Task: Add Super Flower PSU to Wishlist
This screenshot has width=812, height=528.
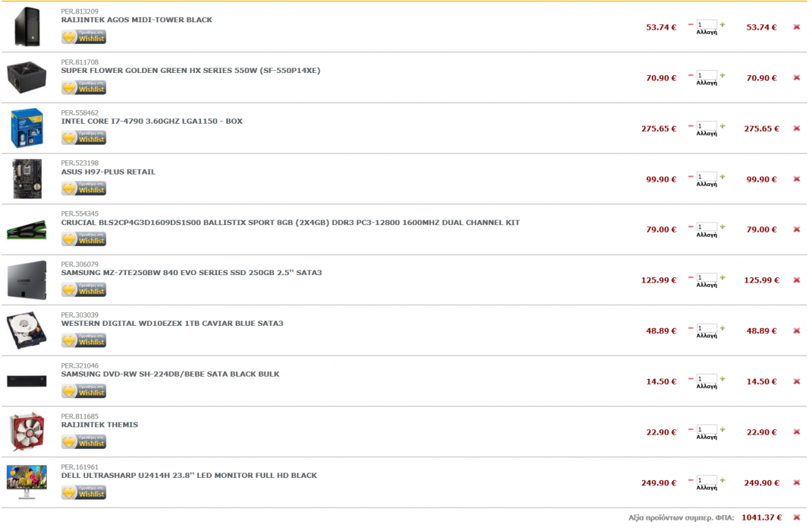Action: pos(84,87)
